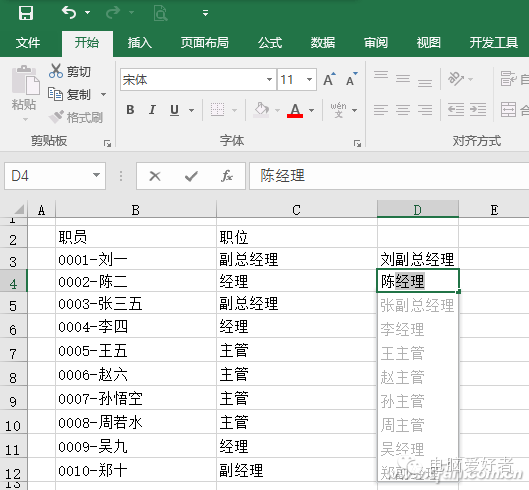Click the Cut (剪切) scissors icon
The image size is (529, 490).
coord(56,71)
